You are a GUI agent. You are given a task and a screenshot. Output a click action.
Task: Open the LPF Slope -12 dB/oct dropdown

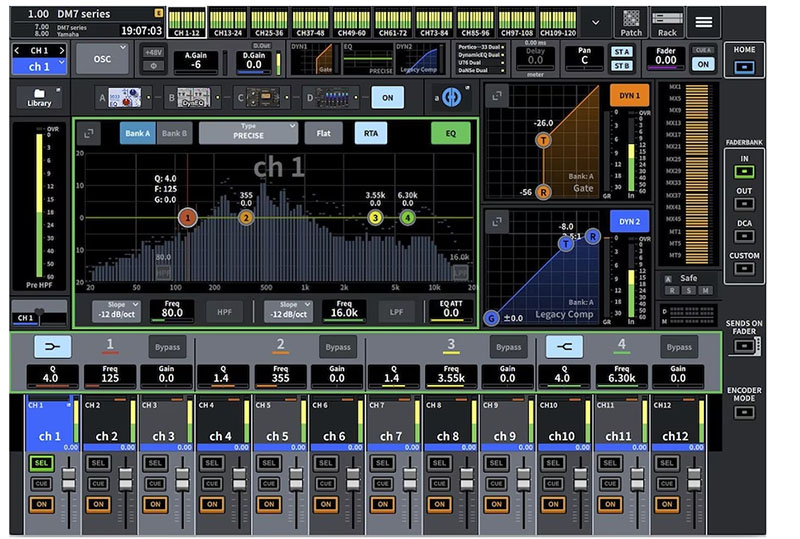coord(288,311)
